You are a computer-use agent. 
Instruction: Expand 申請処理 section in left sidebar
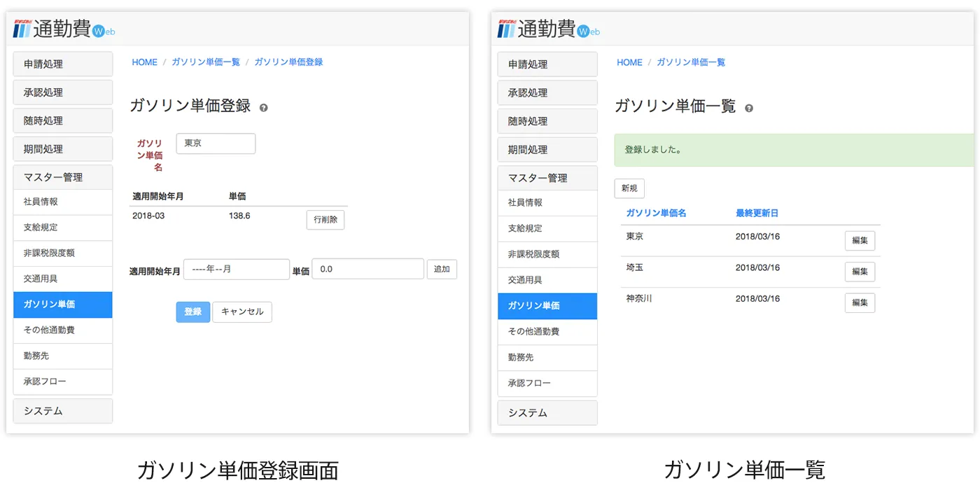tap(62, 64)
